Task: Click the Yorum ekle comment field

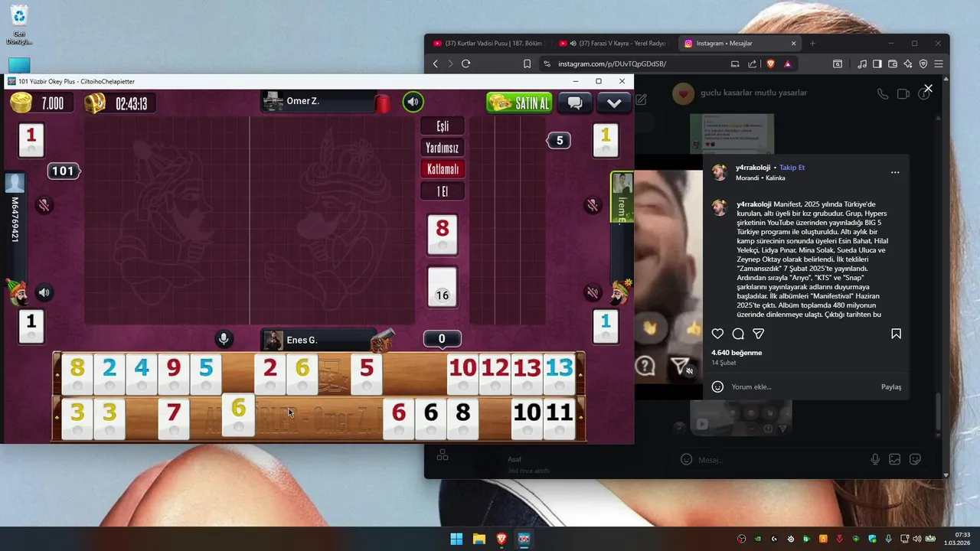Action: [800, 386]
